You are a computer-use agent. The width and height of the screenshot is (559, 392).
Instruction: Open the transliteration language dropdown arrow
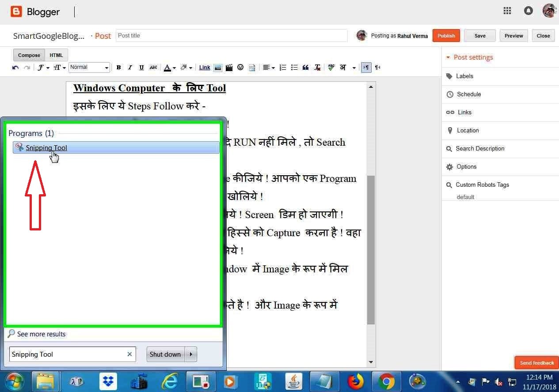(354, 68)
